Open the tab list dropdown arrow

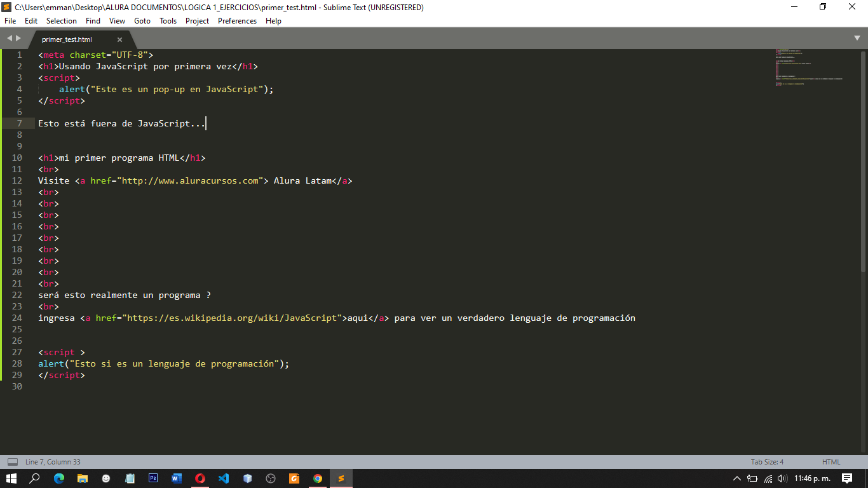(x=857, y=39)
